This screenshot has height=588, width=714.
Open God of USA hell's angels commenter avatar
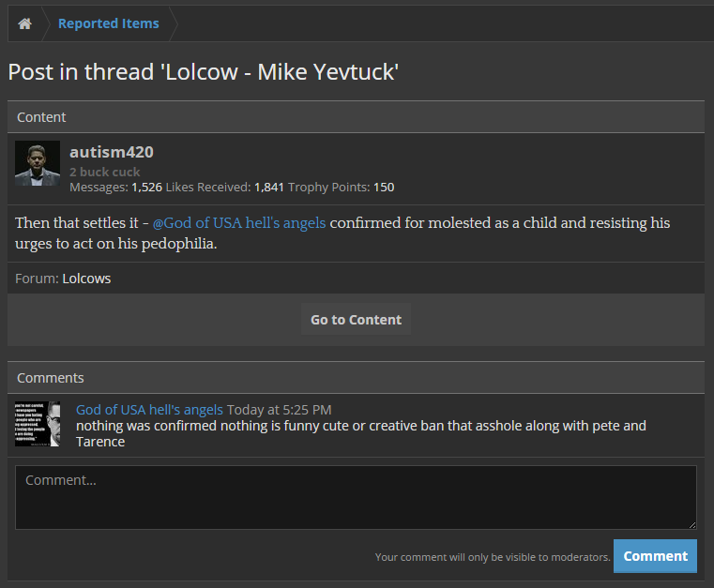pyautogui.click(x=38, y=424)
